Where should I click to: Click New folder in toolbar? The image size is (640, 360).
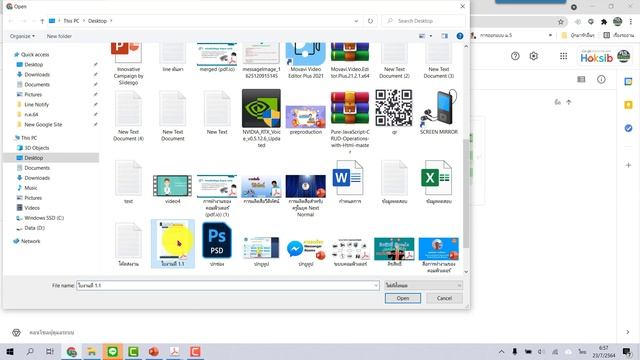(x=59, y=36)
